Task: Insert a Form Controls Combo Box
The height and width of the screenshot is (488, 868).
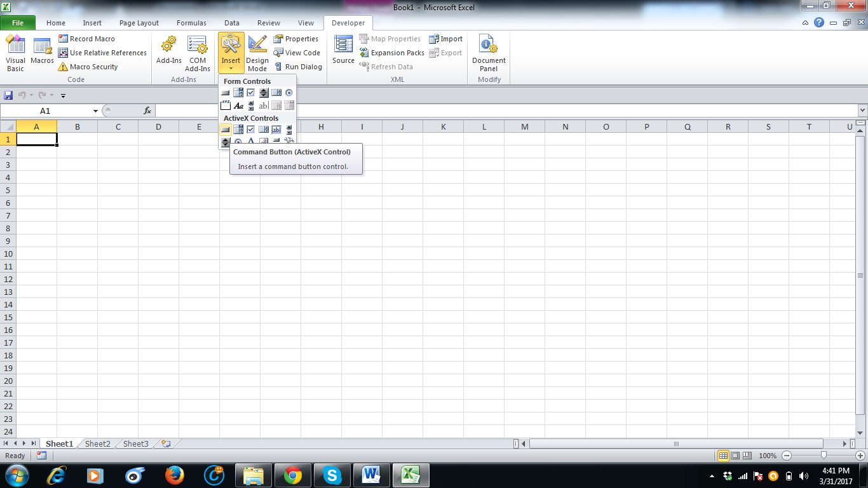Action: [238, 93]
